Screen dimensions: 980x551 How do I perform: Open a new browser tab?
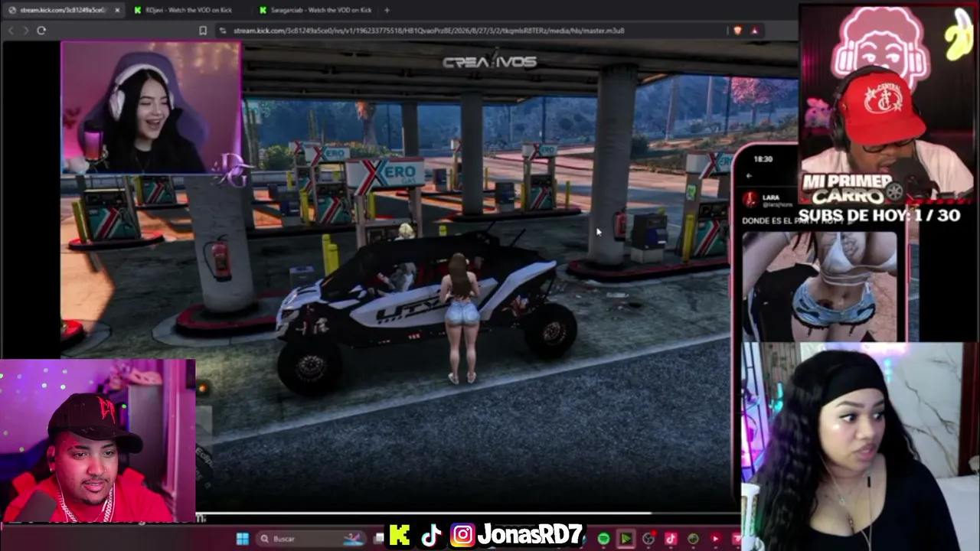(x=387, y=10)
